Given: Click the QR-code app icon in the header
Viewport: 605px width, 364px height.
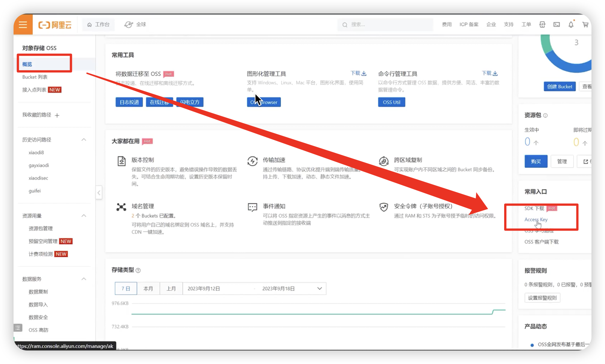Looking at the screenshot, I should pyautogui.click(x=542, y=24).
